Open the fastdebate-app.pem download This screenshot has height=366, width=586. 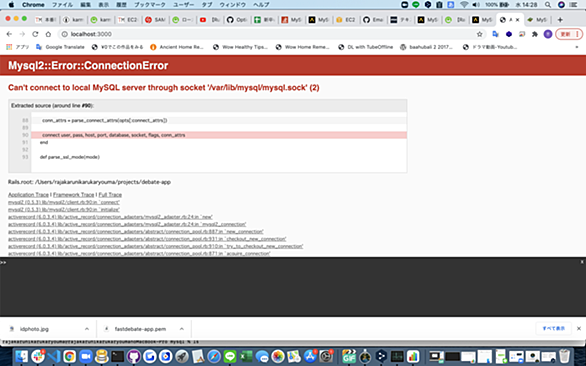140,329
